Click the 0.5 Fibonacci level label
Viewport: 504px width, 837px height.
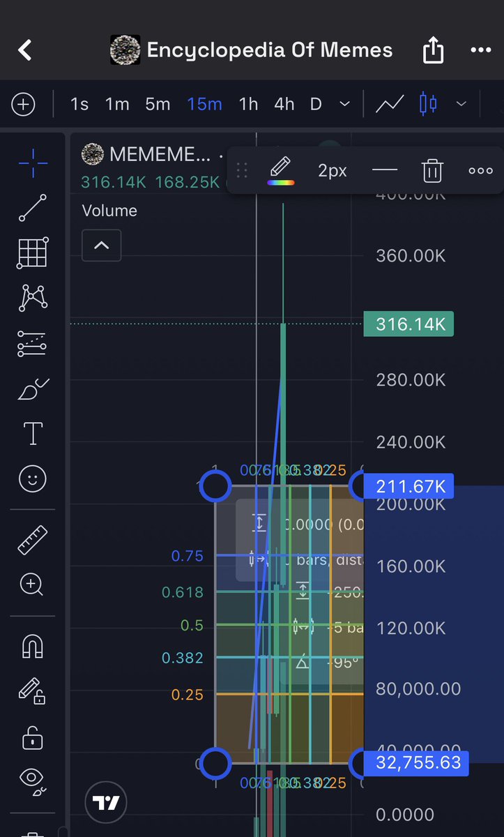pyautogui.click(x=192, y=625)
